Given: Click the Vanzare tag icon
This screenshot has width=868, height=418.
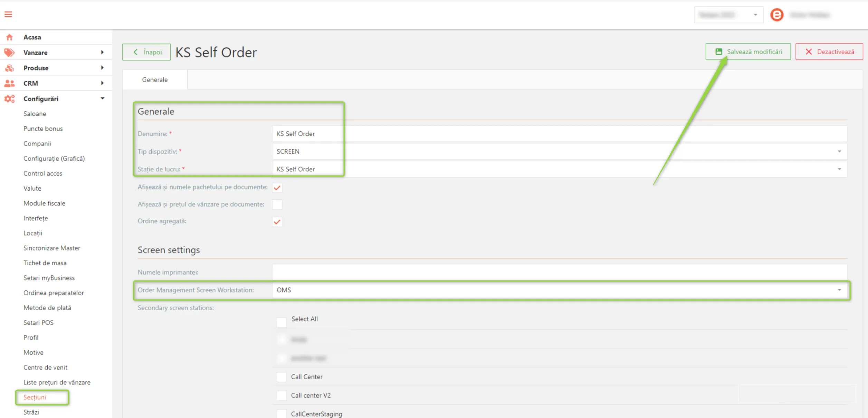Looking at the screenshot, I should (9, 53).
